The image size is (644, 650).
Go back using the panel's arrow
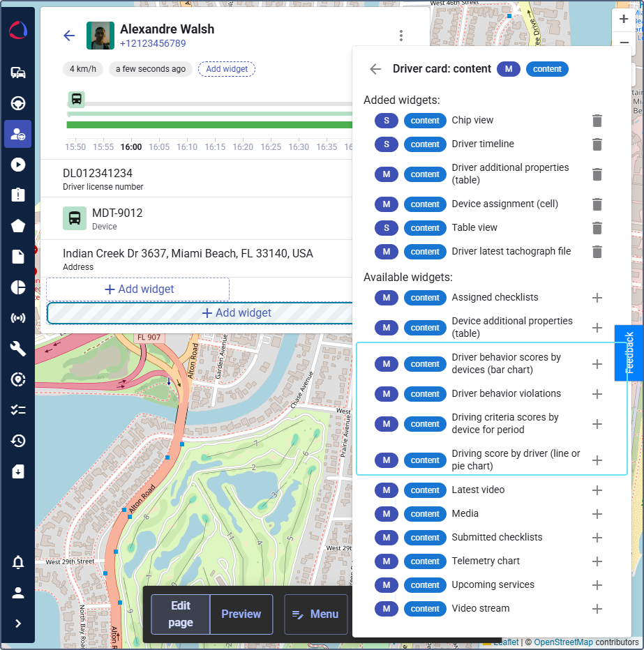click(x=375, y=69)
